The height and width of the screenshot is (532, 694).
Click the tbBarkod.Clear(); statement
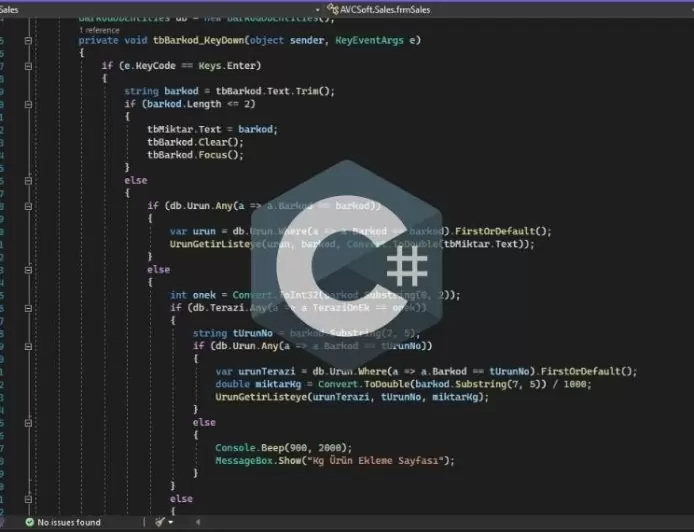click(195, 142)
